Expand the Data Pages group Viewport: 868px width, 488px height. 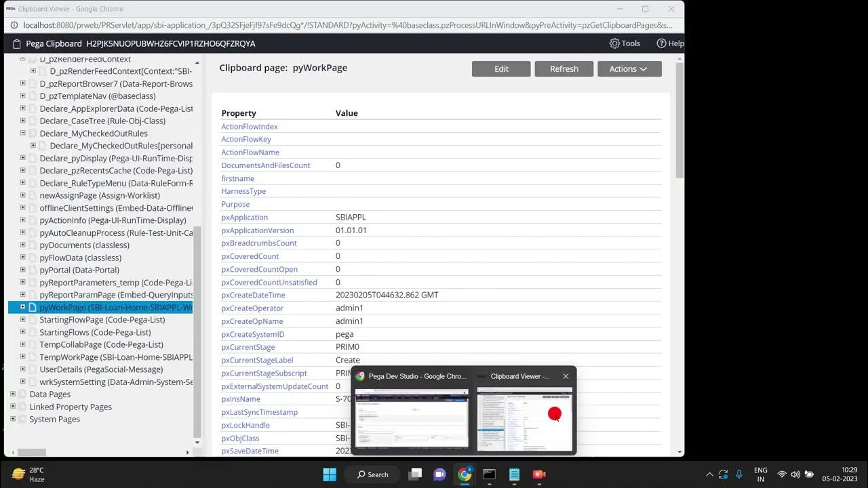click(x=12, y=394)
